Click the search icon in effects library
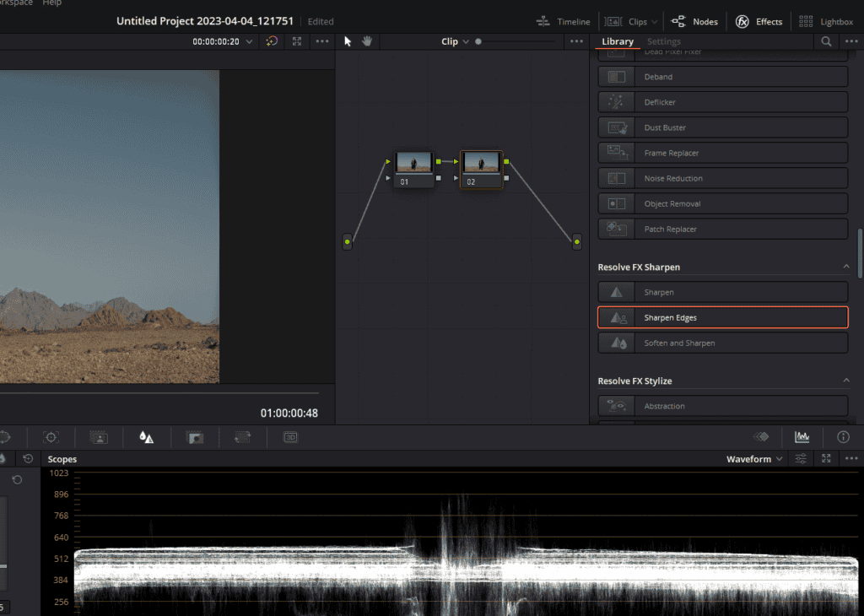 pyautogui.click(x=826, y=41)
